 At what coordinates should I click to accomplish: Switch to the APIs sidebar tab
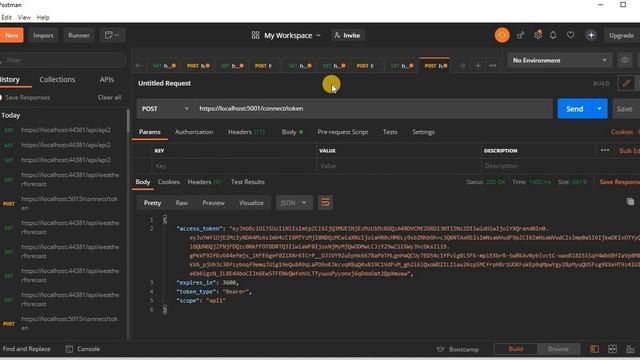click(x=107, y=80)
